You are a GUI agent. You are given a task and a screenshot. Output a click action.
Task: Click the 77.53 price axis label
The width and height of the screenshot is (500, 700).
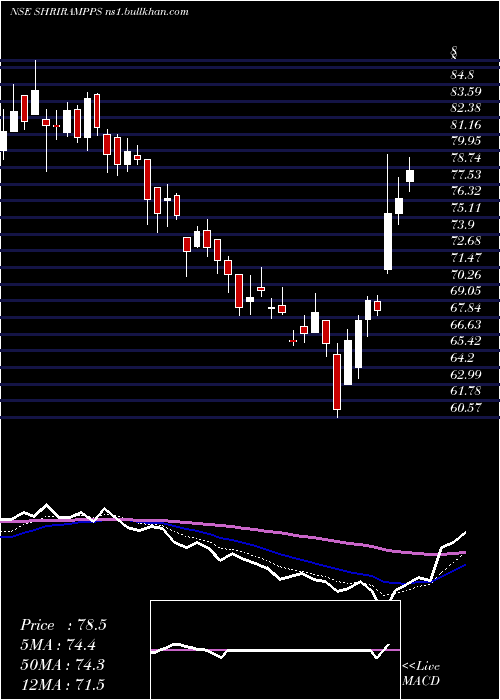coord(466,175)
